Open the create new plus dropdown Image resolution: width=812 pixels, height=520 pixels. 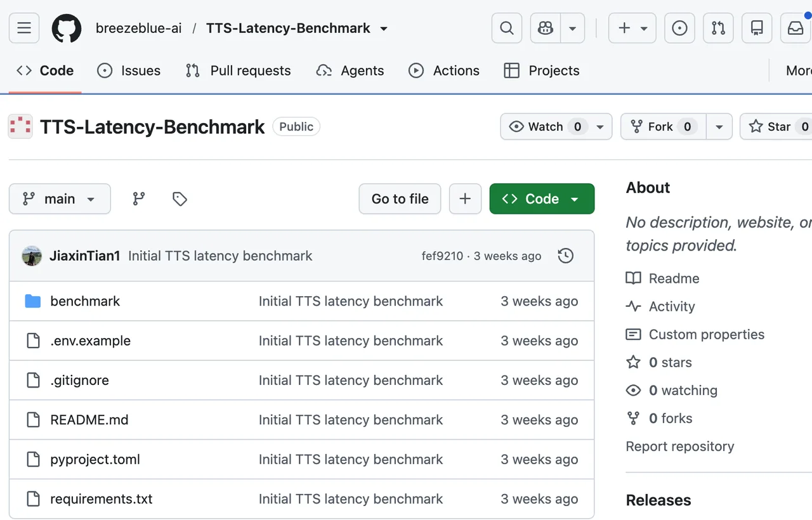click(x=632, y=28)
